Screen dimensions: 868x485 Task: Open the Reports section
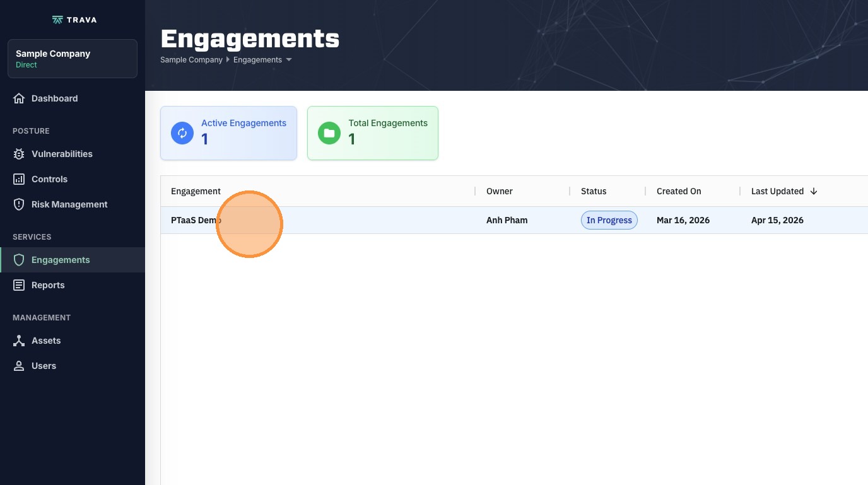click(x=73, y=285)
